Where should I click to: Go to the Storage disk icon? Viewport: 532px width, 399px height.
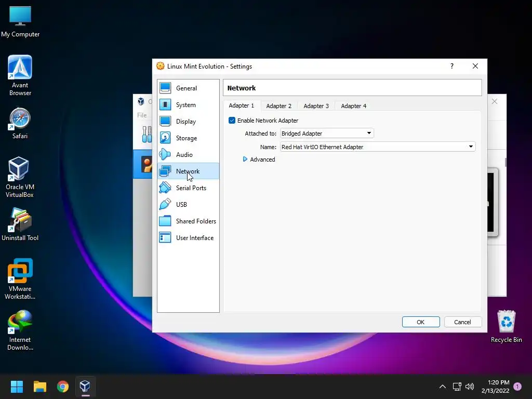165,138
